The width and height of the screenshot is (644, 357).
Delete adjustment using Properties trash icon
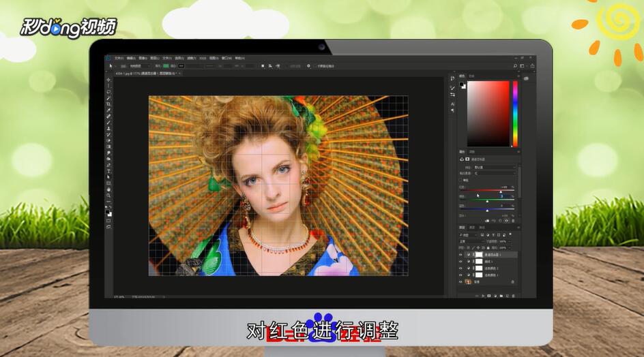[513, 221]
